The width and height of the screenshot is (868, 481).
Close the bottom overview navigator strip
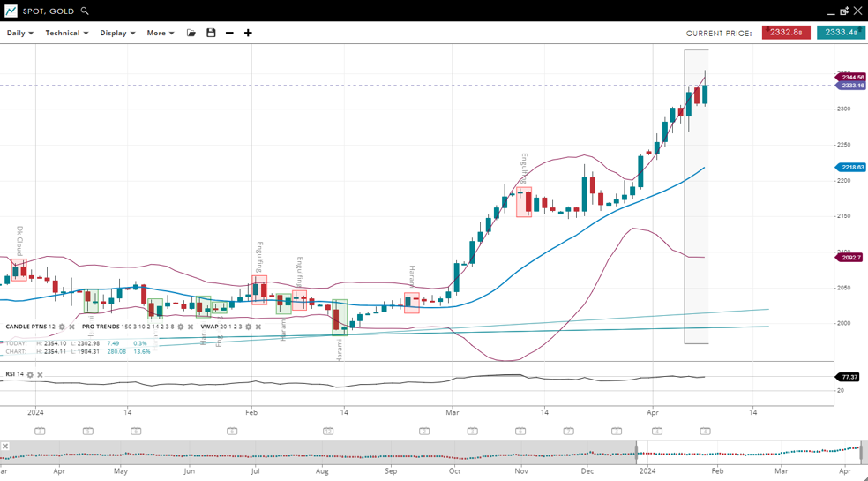[4, 447]
